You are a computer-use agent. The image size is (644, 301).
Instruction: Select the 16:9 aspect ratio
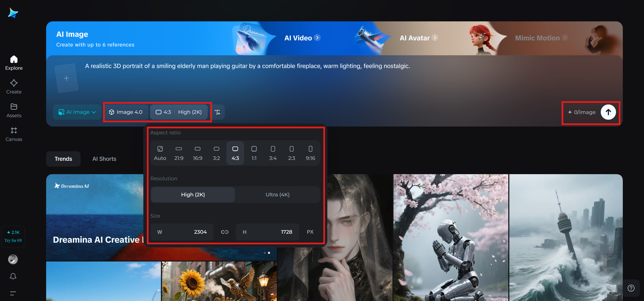pos(197,153)
